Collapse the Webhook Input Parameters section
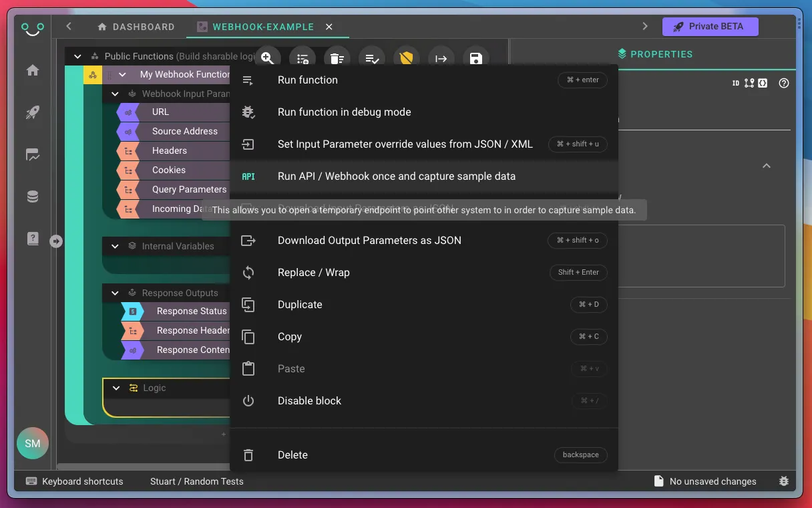The height and width of the screenshot is (508, 812). pyautogui.click(x=115, y=94)
